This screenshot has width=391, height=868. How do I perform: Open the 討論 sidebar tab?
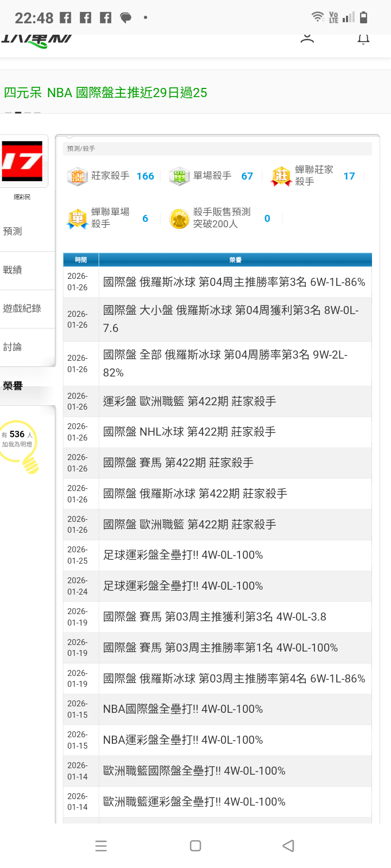coord(27,347)
